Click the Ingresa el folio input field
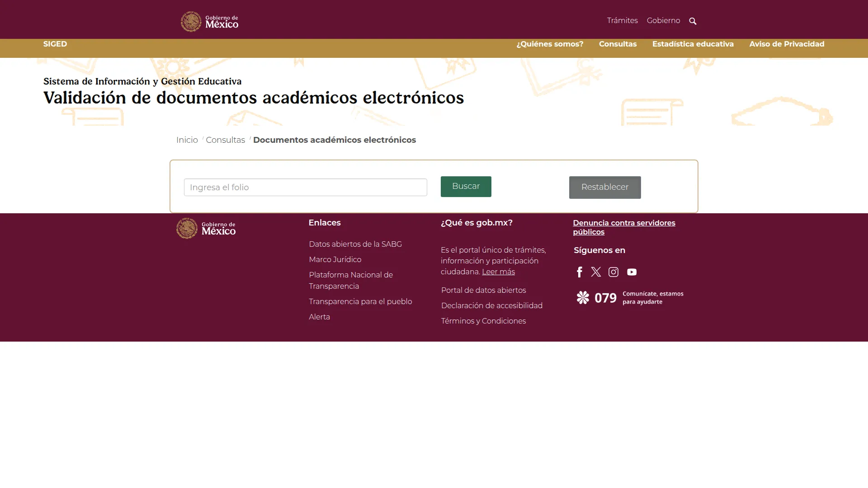The height and width of the screenshot is (488, 868). [x=305, y=187]
